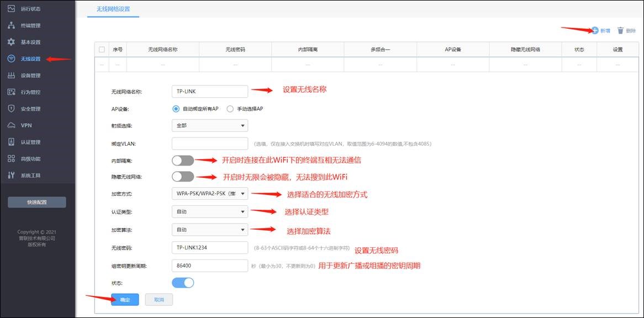Tick the table header select-all checkbox
The height and width of the screenshot is (318, 644).
[102, 50]
